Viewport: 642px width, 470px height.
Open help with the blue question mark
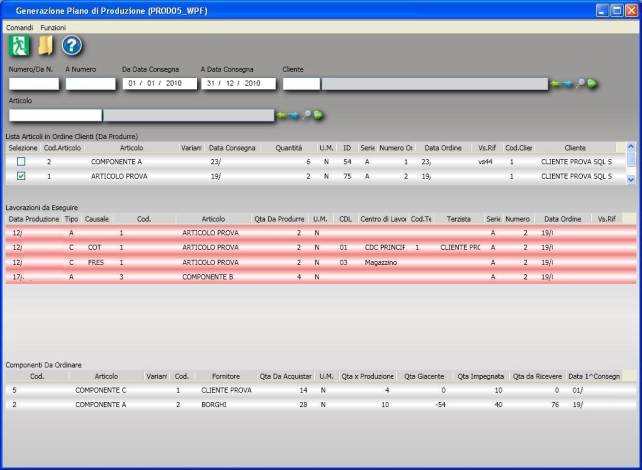71,45
